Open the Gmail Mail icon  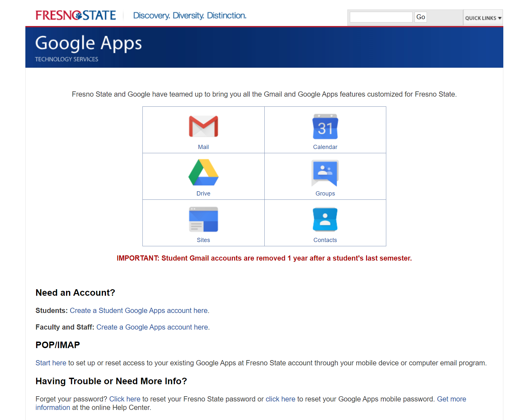coord(204,126)
